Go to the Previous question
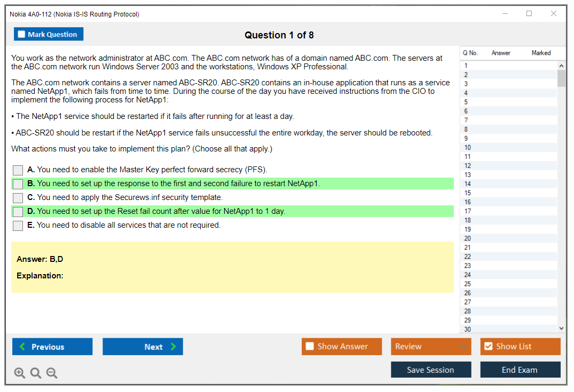 coord(52,347)
